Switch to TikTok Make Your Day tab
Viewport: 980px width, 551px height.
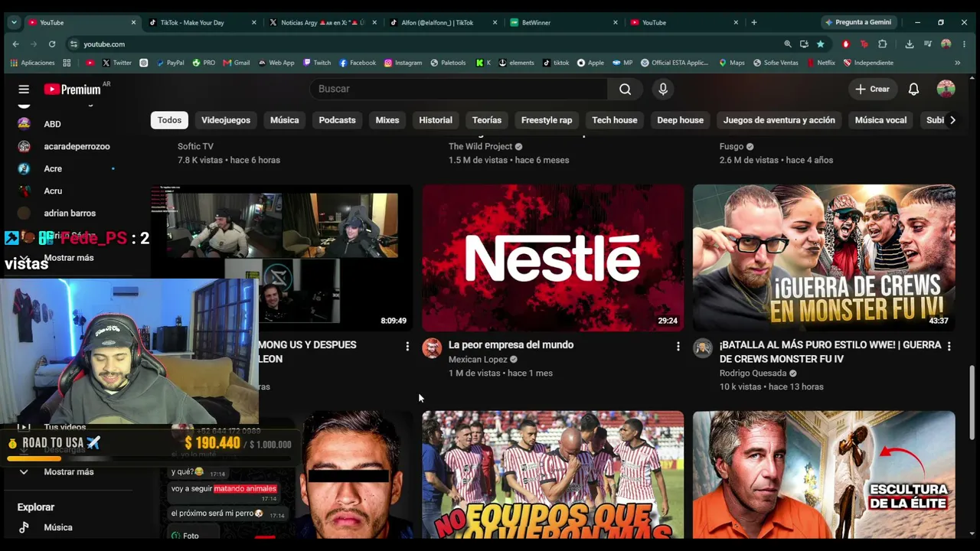click(x=201, y=23)
